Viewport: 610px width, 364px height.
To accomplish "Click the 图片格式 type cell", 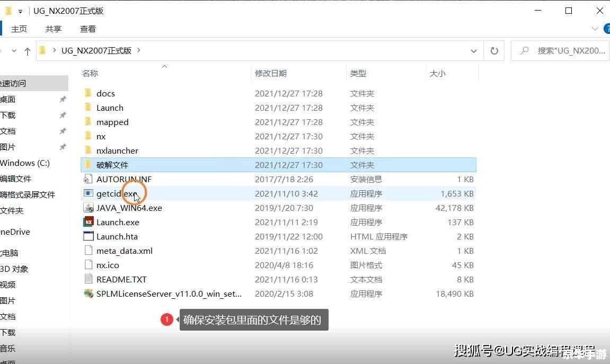I will (x=366, y=265).
